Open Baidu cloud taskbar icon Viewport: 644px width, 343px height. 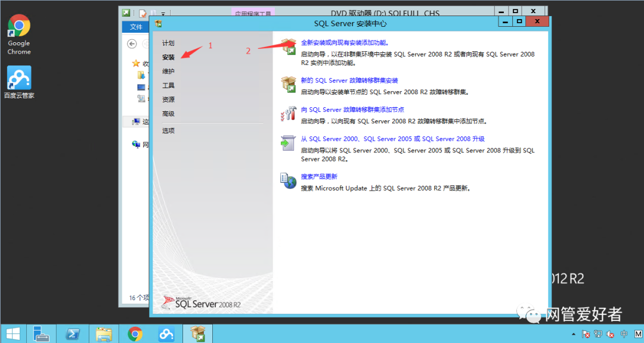[x=166, y=333]
